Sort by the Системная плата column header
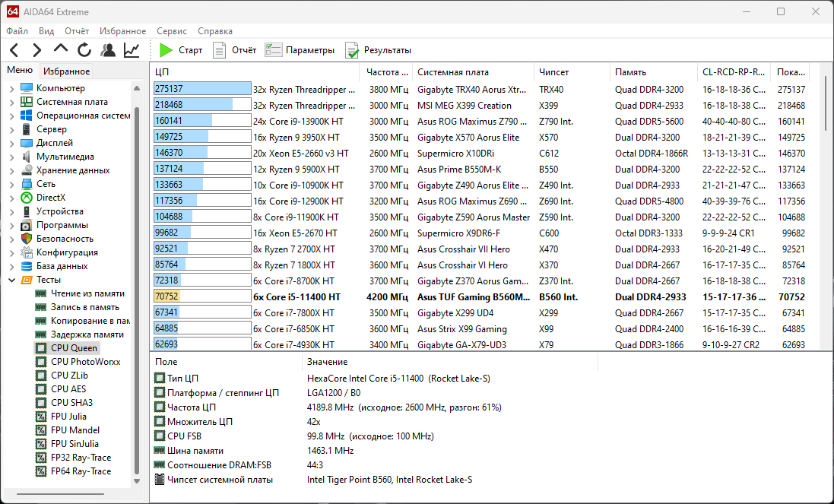 tap(473, 71)
